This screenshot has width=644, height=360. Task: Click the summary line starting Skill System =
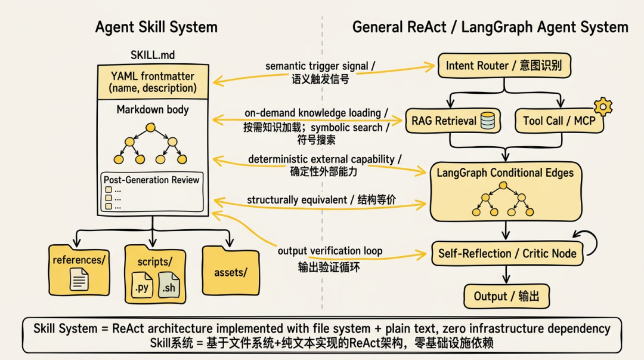pos(321,329)
